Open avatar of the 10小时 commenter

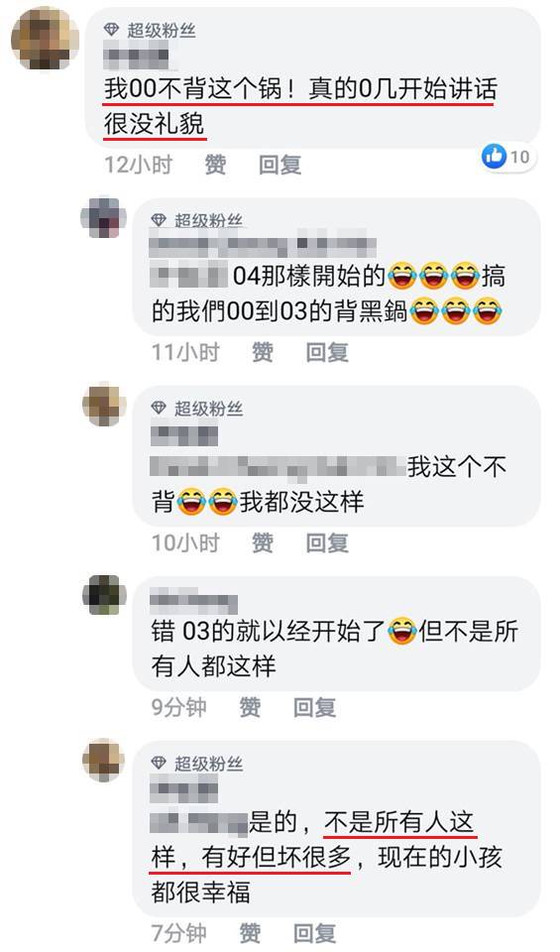(x=104, y=404)
